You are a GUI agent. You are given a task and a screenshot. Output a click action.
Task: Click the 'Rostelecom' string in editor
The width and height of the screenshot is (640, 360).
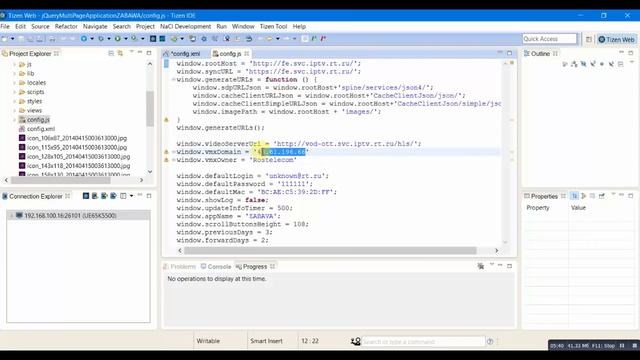pyautogui.click(x=273, y=160)
